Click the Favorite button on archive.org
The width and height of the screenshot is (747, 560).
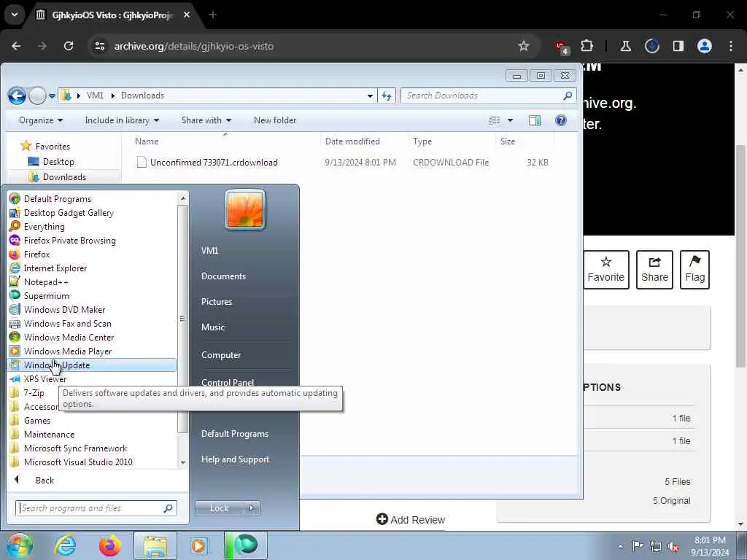pos(606,270)
